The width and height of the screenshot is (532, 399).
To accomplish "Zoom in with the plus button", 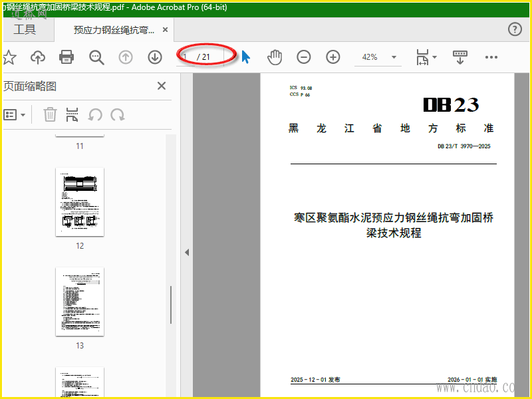I will point(333,57).
